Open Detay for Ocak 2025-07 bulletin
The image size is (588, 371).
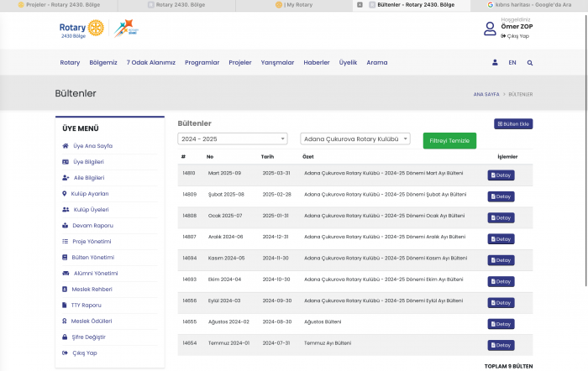coord(501,217)
